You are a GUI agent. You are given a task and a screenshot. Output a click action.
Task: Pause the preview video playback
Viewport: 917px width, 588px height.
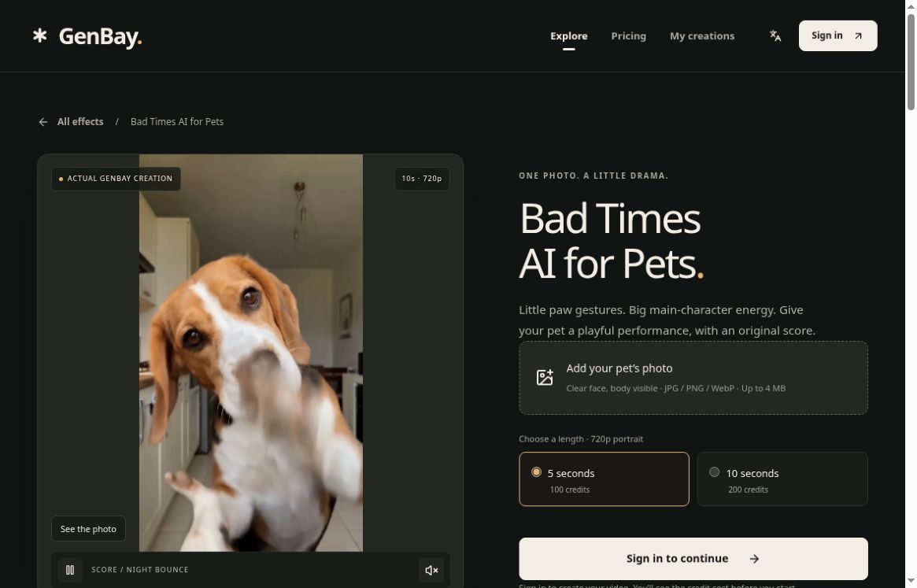tap(70, 570)
